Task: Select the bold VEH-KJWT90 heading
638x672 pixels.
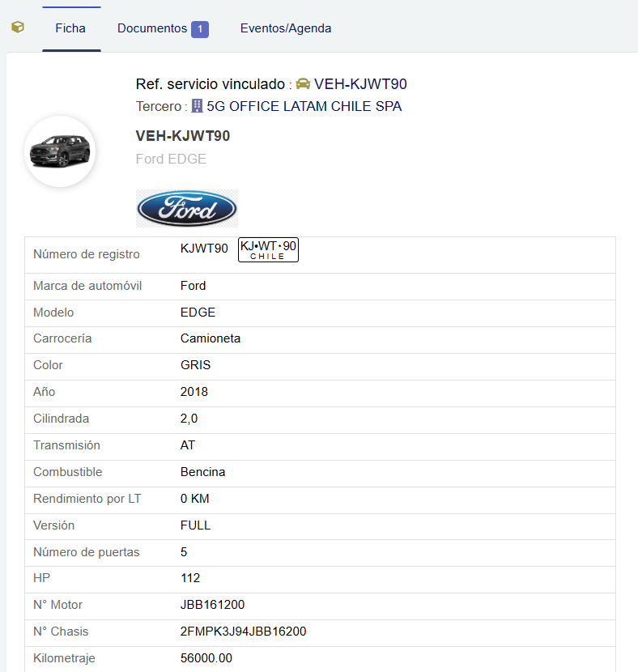Action: coord(183,136)
